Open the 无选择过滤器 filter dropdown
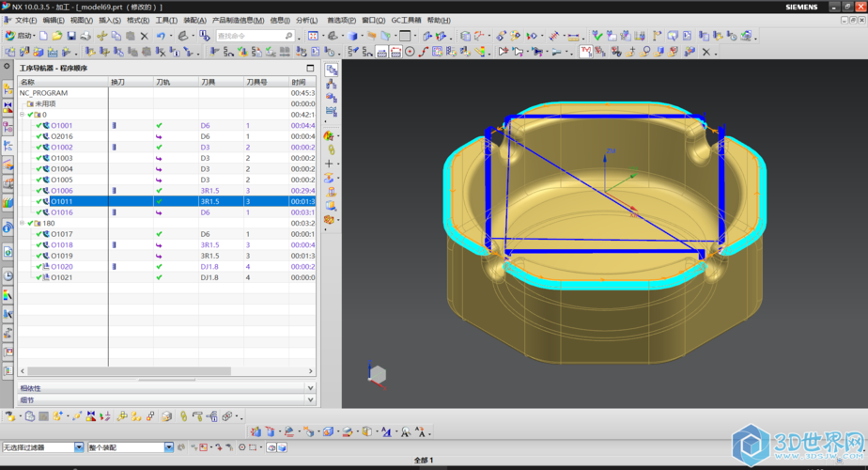The width and height of the screenshot is (868, 470). point(79,447)
